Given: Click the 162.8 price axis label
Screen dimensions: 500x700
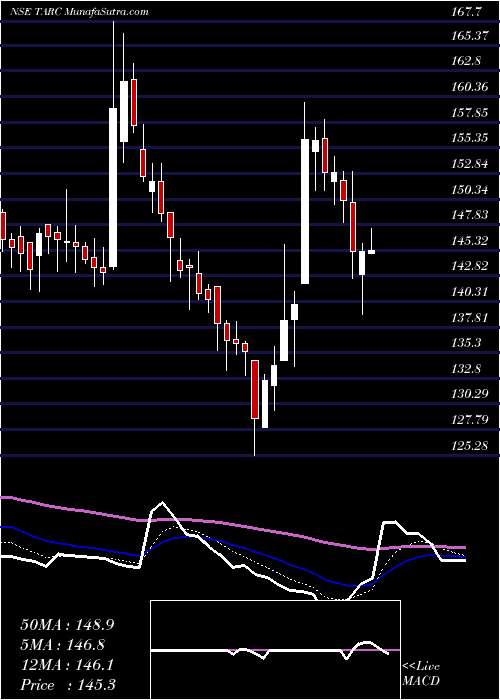Looking at the screenshot, I should [x=466, y=60].
